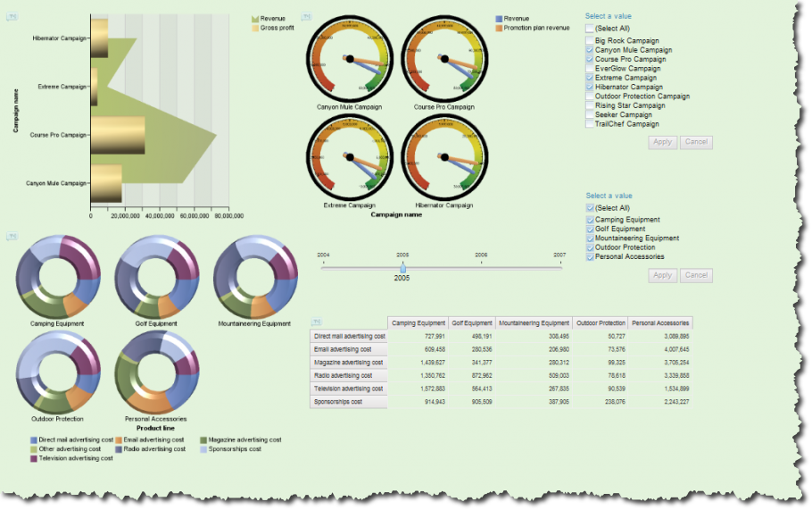Screen dimensions: 812x510
Task: Click the Sponsorships cost legend swatch
Action: click(203, 449)
